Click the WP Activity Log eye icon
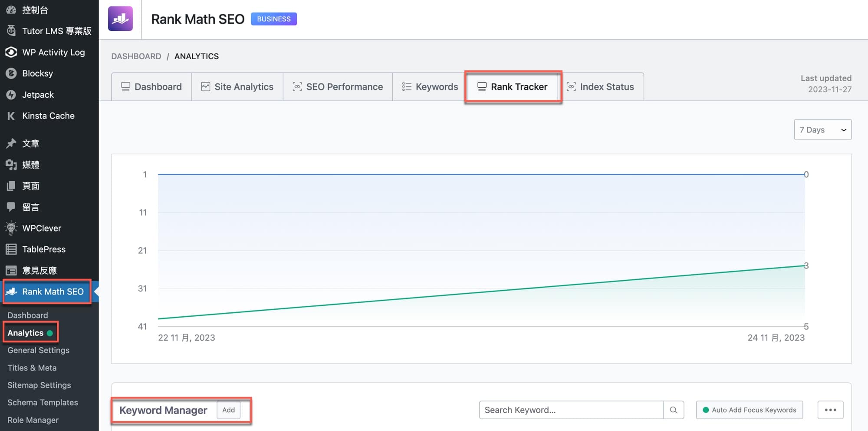This screenshot has width=868, height=431. (x=11, y=52)
